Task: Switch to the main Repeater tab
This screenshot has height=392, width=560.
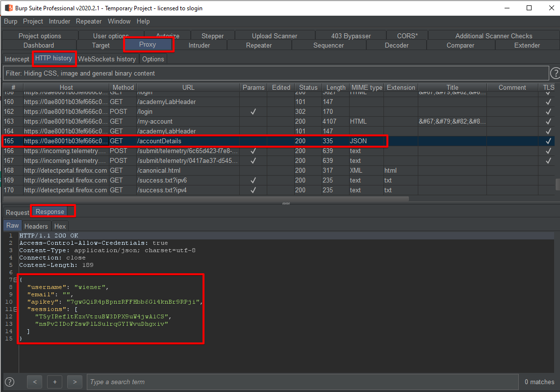Action: tap(258, 46)
